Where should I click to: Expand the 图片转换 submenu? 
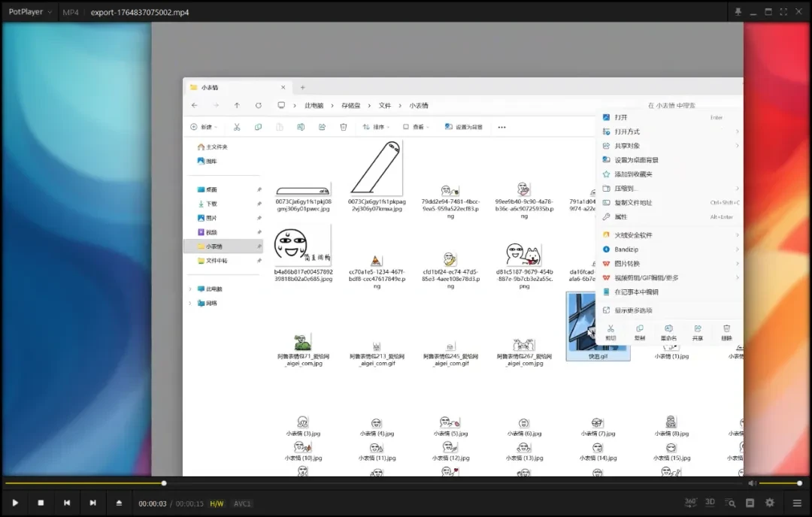pos(669,264)
